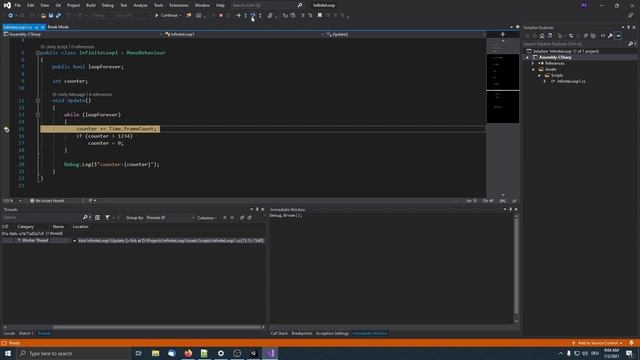
Task: Toggle the highlighted Solution Explorer toolbar button
Action: coord(618,36)
